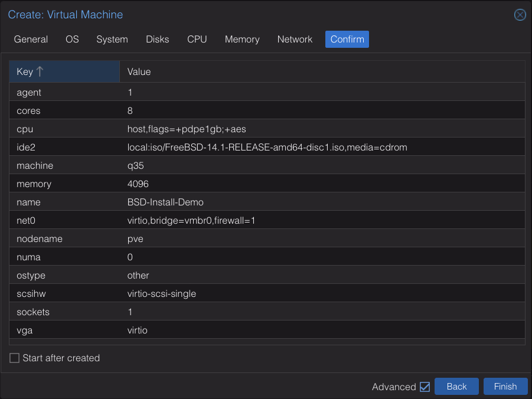
Task: Select the Disks tab
Action: pos(158,40)
